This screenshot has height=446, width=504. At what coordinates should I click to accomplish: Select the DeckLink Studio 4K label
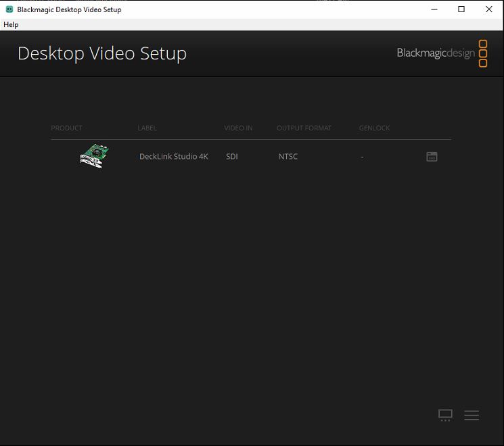click(x=174, y=156)
